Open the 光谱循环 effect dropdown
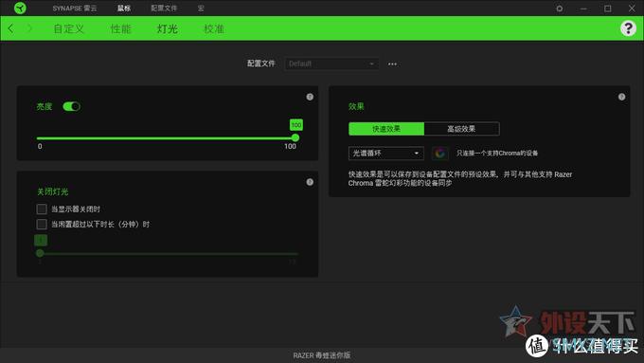644x363 pixels. pyautogui.click(x=385, y=154)
